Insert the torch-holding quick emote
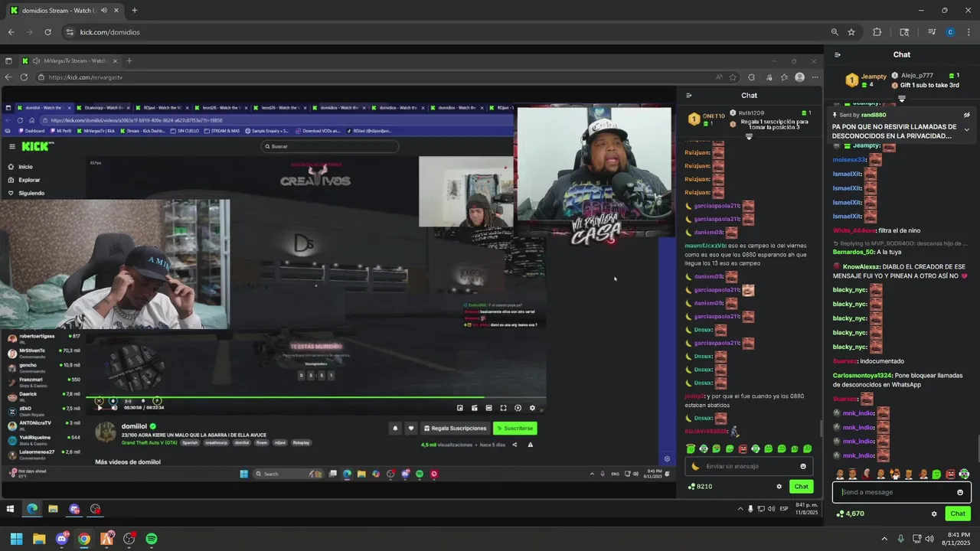 pyautogui.click(x=895, y=474)
